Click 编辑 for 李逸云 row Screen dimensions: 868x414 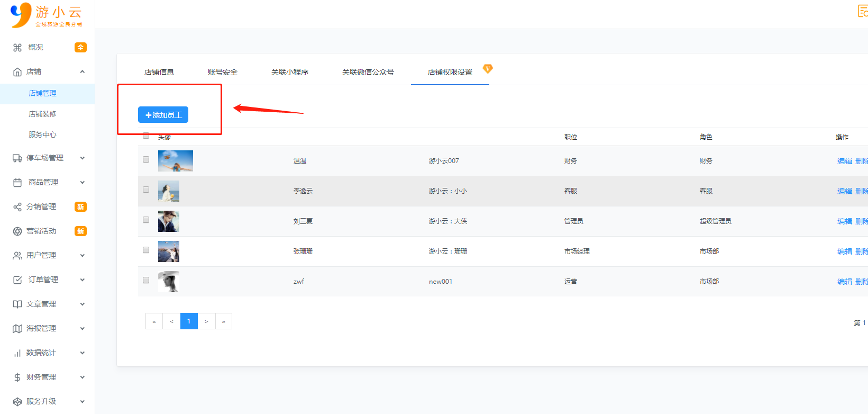point(845,191)
